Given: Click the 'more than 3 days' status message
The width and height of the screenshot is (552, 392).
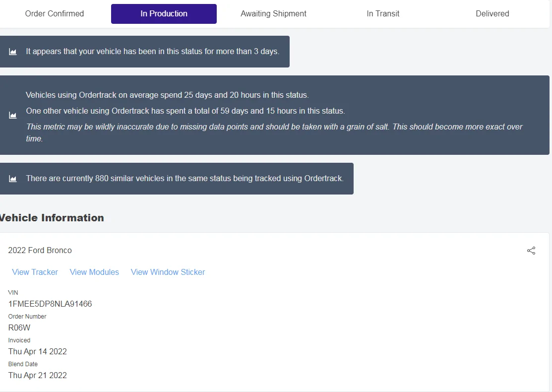Looking at the screenshot, I should click(x=152, y=52).
